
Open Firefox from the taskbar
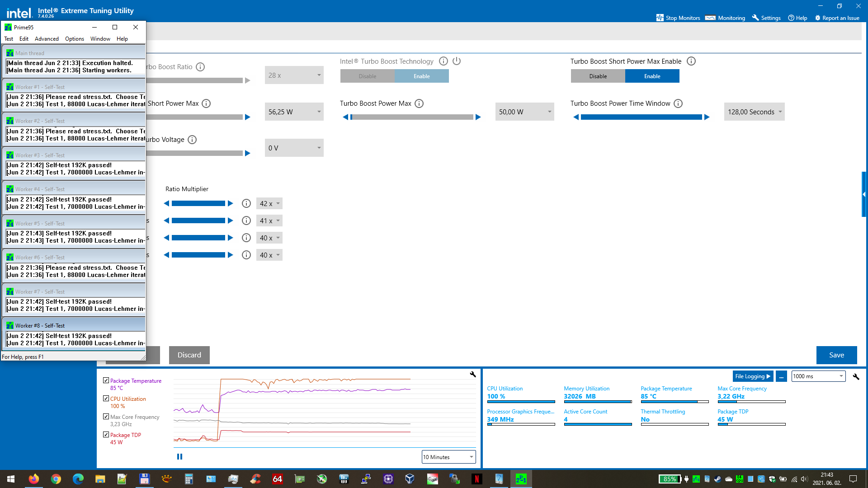pyautogui.click(x=34, y=479)
